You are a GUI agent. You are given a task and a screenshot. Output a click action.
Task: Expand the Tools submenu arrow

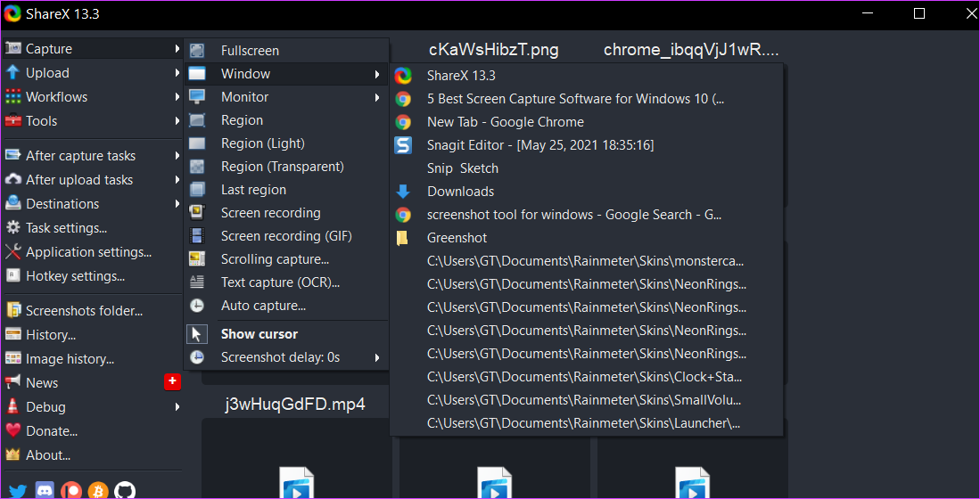pos(178,120)
